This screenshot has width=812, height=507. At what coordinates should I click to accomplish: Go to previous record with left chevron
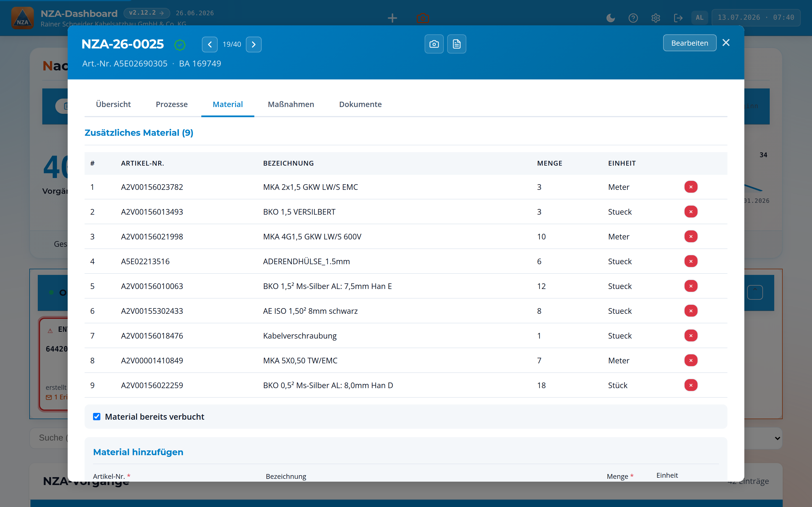point(210,44)
